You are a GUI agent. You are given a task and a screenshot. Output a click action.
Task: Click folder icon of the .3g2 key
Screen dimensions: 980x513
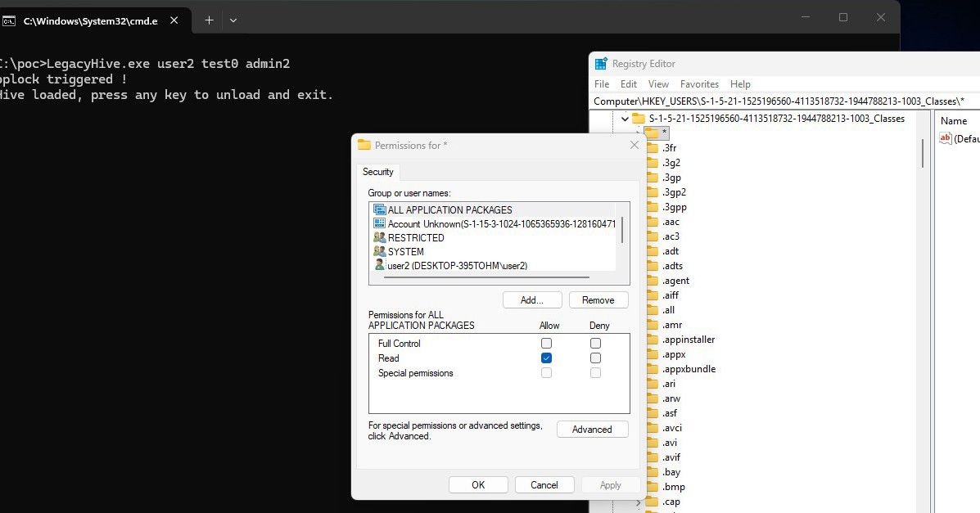tap(653, 163)
